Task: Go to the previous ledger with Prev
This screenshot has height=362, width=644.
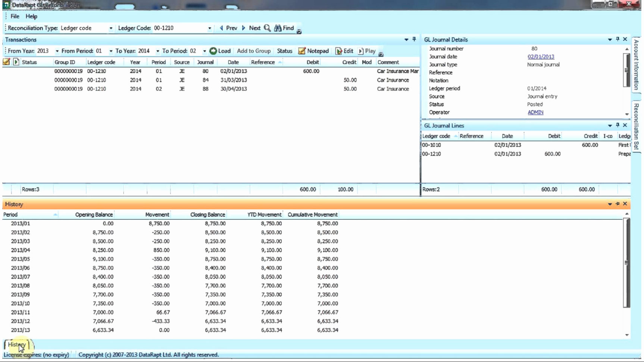Action: [x=228, y=28]
